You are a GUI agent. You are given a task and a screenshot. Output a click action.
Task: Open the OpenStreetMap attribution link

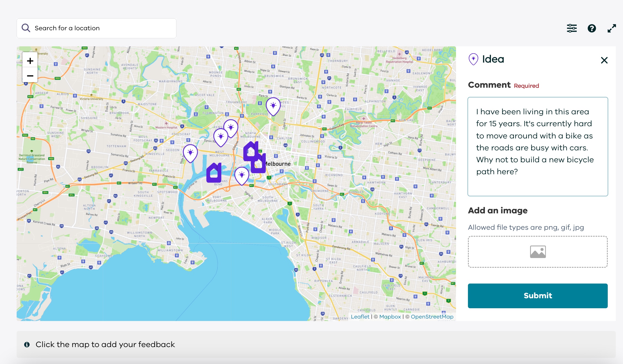click(432, 317)
